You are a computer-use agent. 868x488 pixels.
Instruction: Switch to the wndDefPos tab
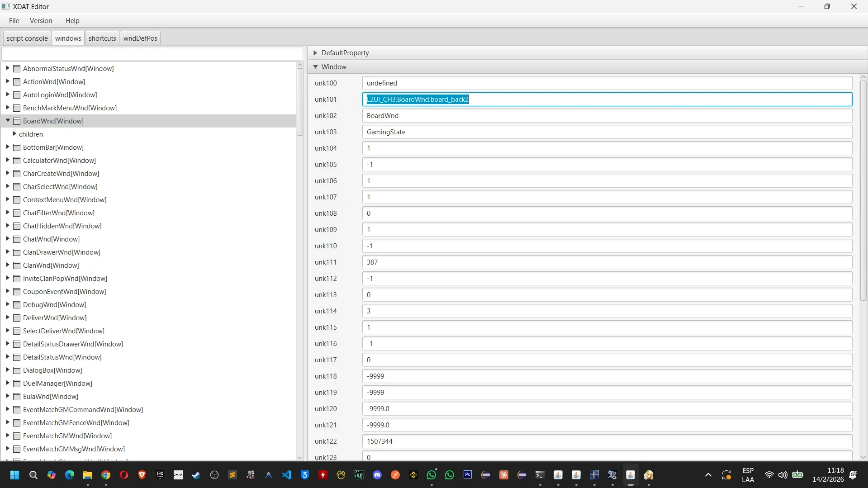pyautogui.click(x=140, y=38)
